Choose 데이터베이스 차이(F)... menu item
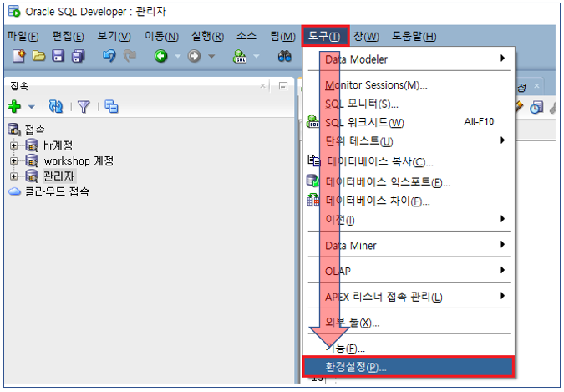 click(x=409, y=201)
